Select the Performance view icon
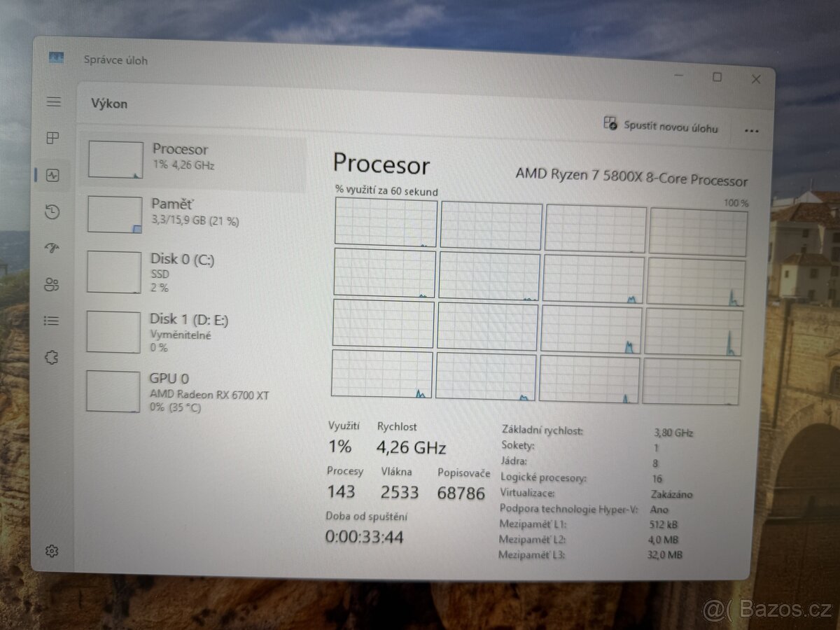Screen dimensions: 840x630 tap(52, 174)
